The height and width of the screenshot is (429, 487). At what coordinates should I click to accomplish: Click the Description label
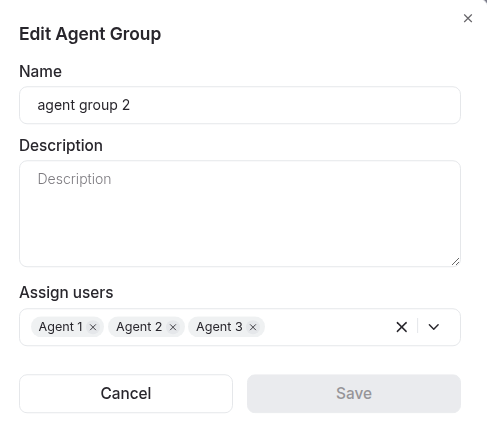pos(61,146)
